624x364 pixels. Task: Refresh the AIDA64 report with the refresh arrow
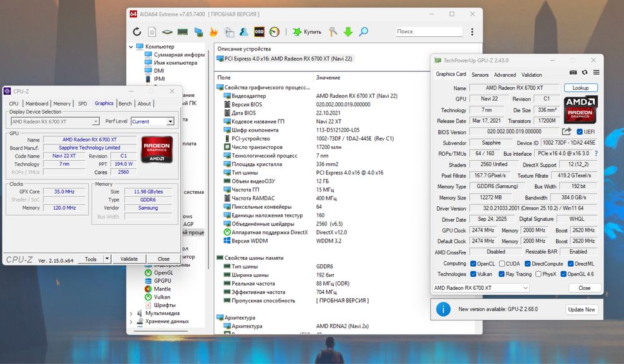[x=137, y=32]
